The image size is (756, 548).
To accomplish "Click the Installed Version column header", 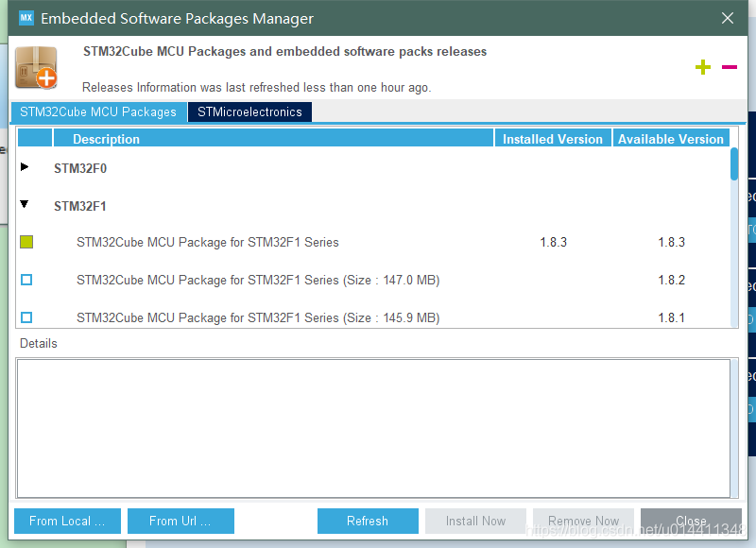I will click(x=553, y=139).
